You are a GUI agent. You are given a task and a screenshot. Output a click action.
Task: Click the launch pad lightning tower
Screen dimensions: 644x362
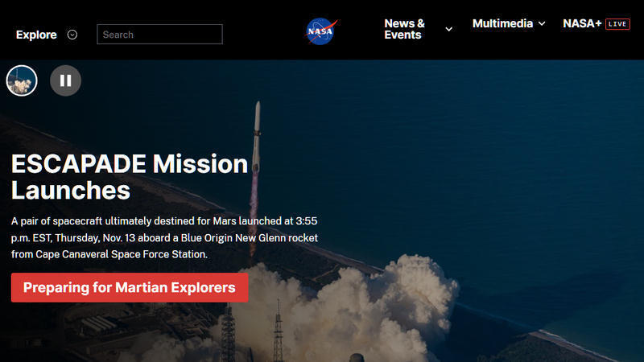pyautogui.click(x=279, y=332)
